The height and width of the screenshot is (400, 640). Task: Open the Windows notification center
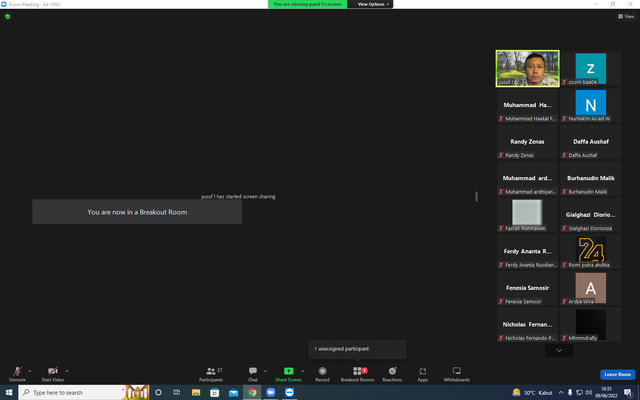(x=629, y=393)
